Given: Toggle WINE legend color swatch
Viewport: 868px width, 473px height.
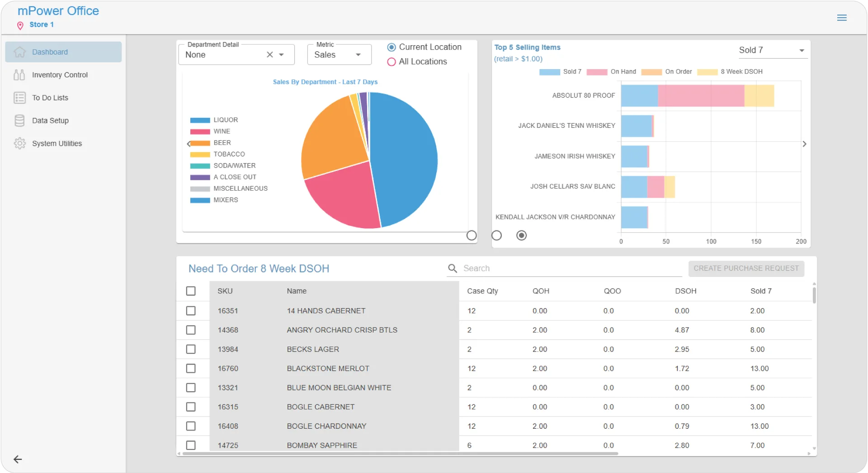Looking at the screenshot, I should 200,131.
